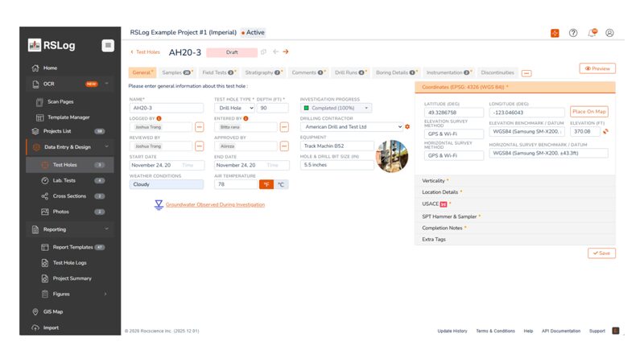Screen dimensions: 644x362
Task: Switch to the Drill Runs tab
Action: click(351, 72)
